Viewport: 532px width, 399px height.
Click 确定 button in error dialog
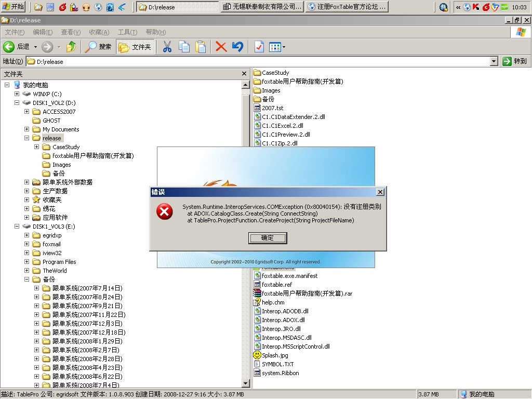(268, 238)
